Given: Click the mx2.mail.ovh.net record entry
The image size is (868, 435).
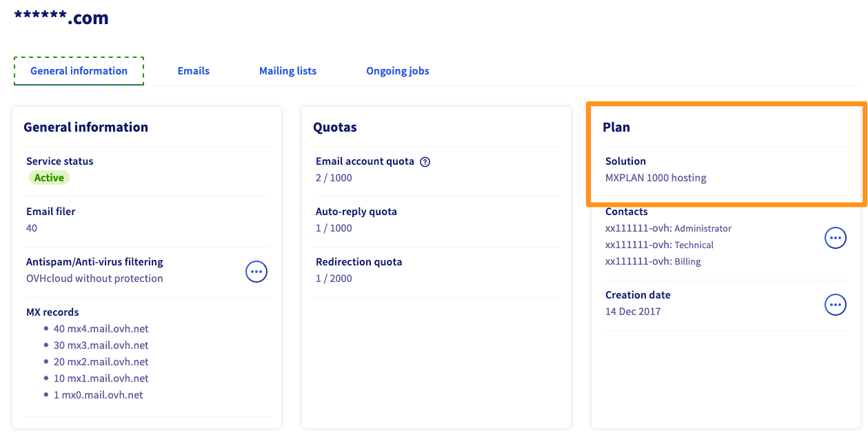Looking at the screenshot, I should [x=101, y=362].
